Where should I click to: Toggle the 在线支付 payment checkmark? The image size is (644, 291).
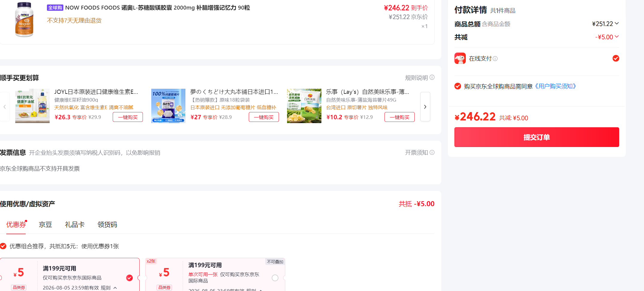[x=616, y=58]
